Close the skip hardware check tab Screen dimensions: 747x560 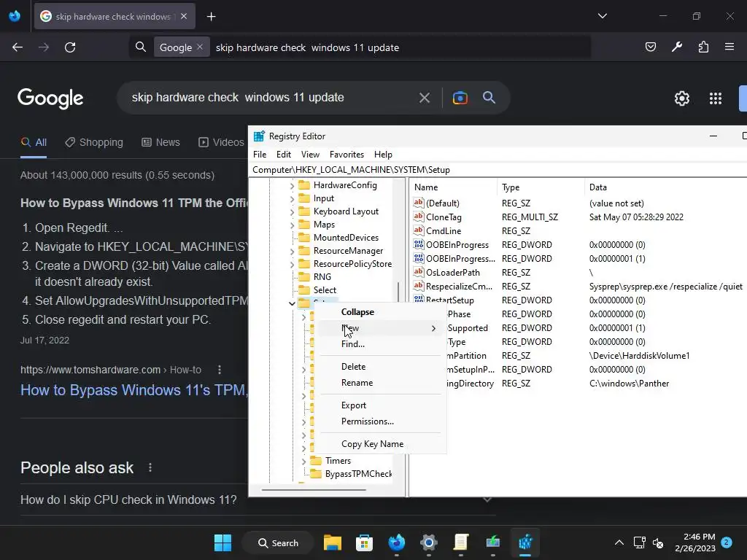click(x=184, y=16)
